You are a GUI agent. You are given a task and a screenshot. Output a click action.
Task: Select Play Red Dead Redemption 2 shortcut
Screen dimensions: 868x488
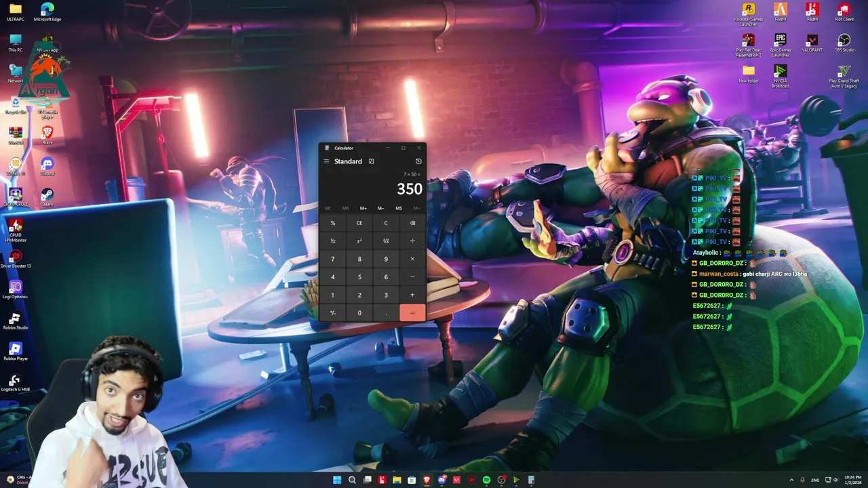[749, 45]
